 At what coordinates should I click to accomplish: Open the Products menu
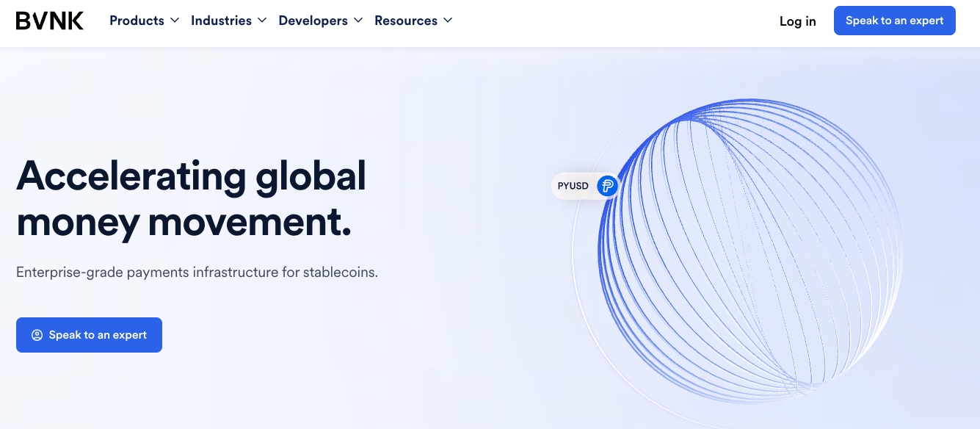(x=144, y=21)
